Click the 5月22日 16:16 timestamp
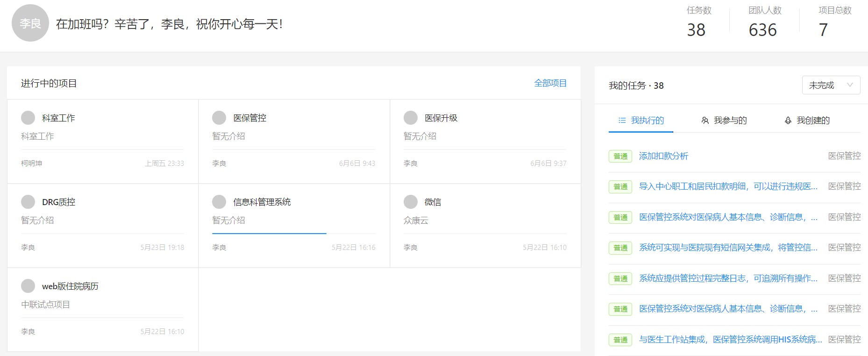The width and height of the screenshot is (868, 356). 353,247
